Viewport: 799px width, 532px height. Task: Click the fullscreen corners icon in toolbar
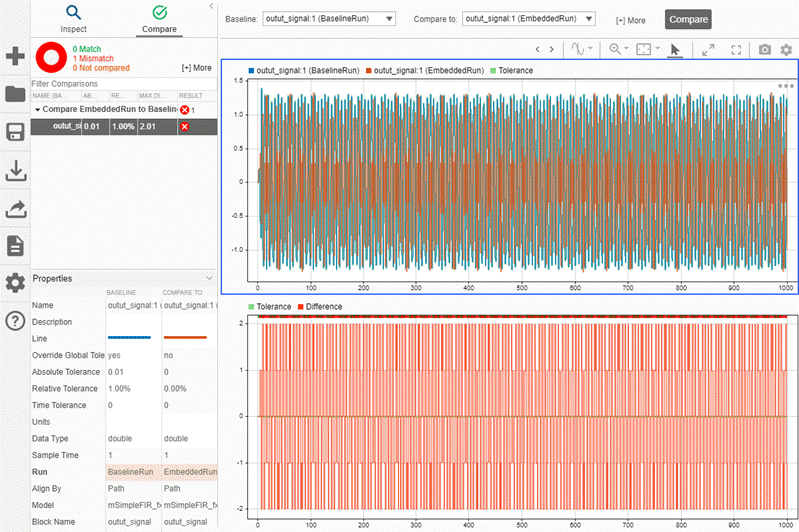[x=736, y=49]
